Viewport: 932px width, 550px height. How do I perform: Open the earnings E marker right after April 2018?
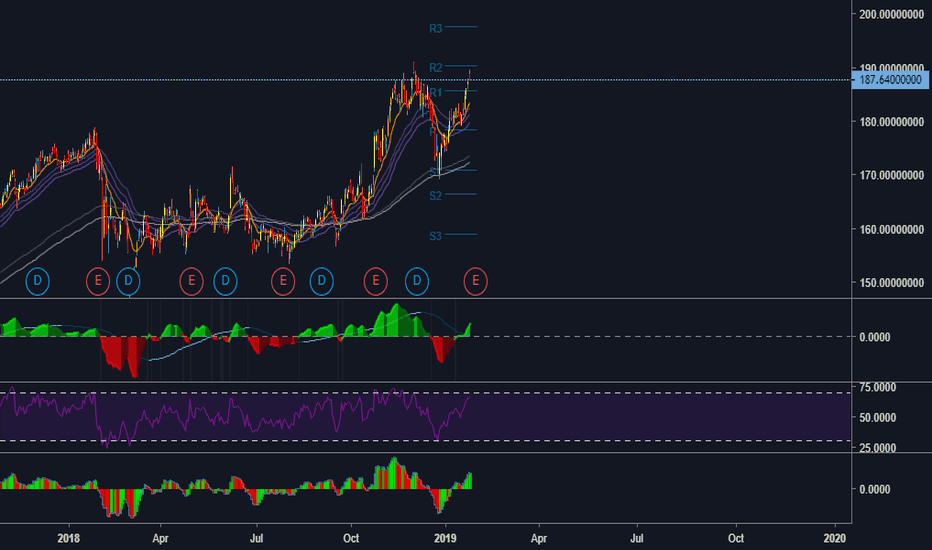(x=191, y=281)
